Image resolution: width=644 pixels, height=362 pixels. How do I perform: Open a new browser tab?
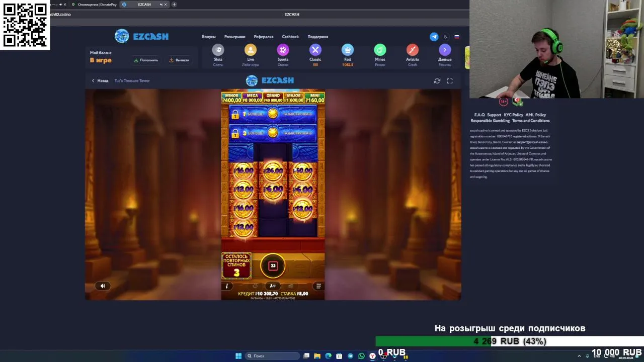click(x=174, y=5)
